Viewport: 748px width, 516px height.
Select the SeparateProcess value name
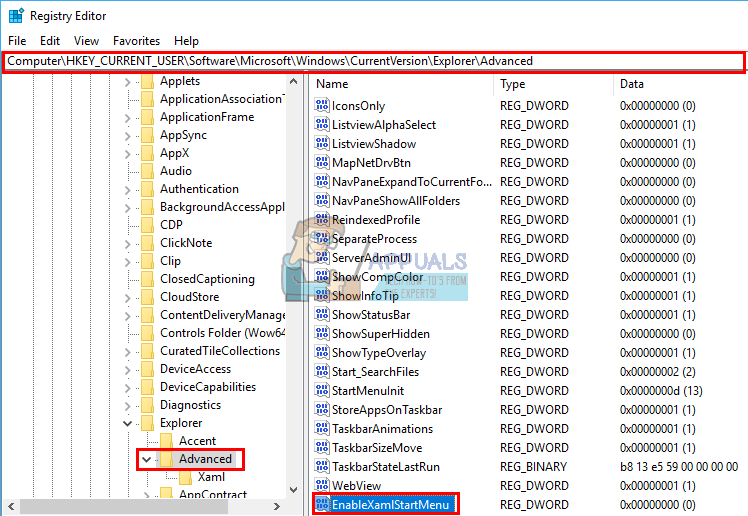click(x=374, y=239)
